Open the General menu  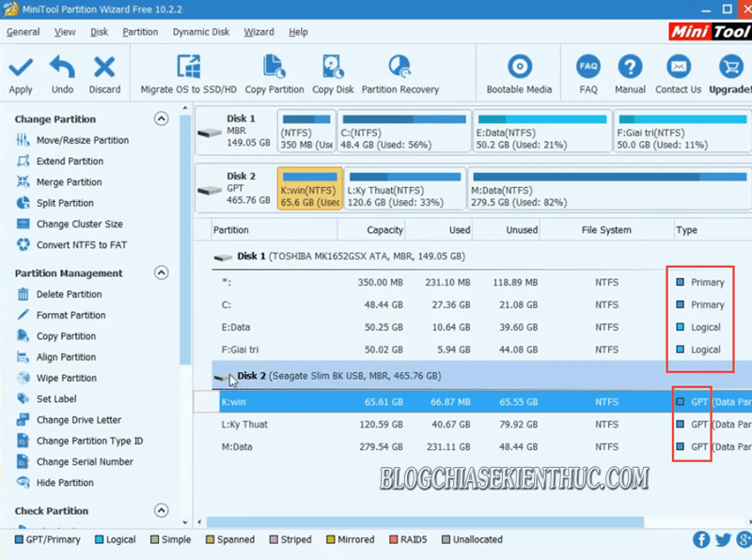(23, 32)
